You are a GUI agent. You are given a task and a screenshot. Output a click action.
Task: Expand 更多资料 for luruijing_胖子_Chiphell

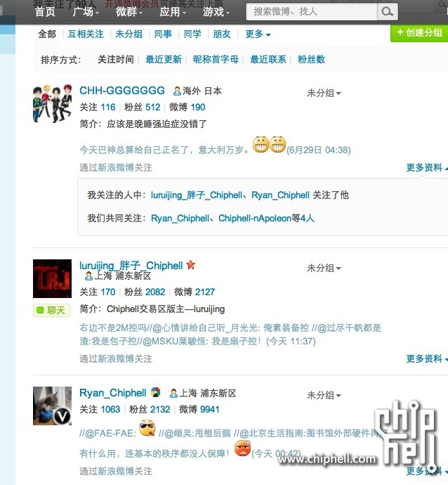427,358
